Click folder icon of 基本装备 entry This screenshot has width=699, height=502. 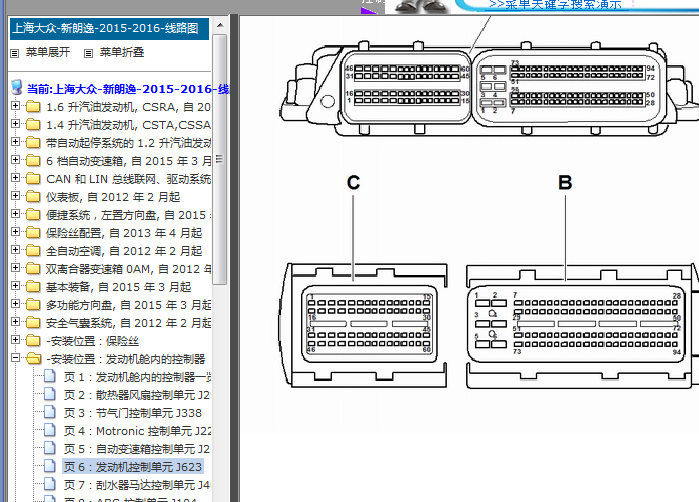(33, 287)
